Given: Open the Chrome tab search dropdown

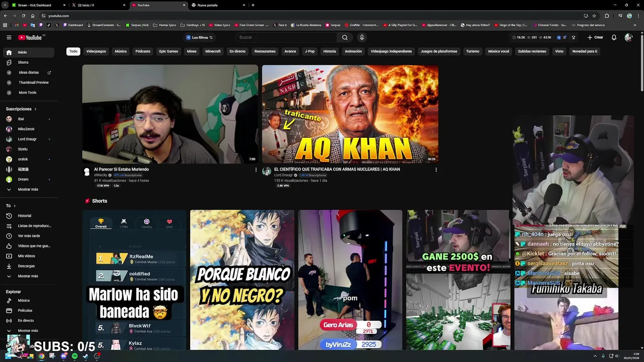Looking at the screenshot, I should [6, 5].
